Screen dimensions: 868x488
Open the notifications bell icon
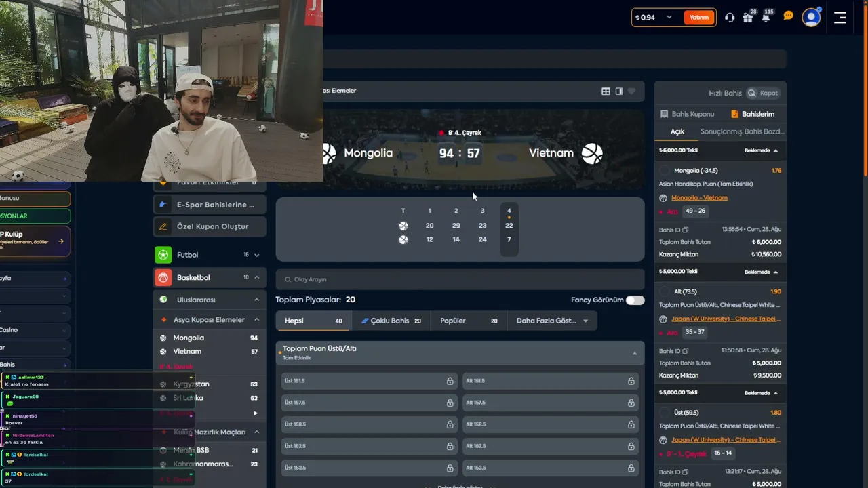pos(766,18)
